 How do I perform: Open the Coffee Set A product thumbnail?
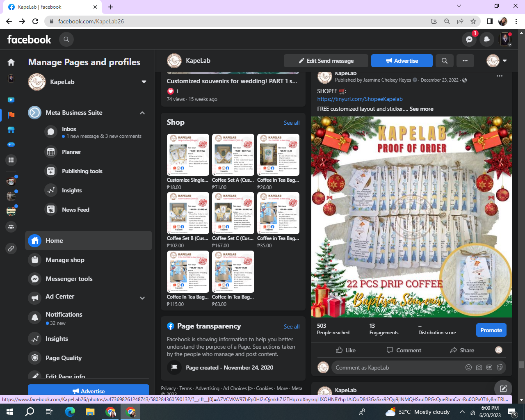(x=233, y=155)
